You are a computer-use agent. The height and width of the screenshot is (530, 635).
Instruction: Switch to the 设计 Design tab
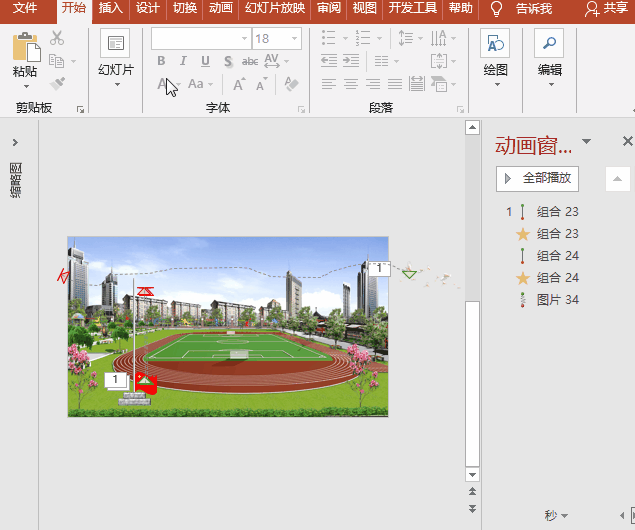147,8
